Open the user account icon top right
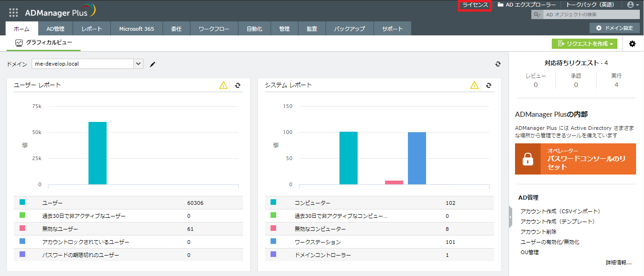 click(x=631, y=5)
